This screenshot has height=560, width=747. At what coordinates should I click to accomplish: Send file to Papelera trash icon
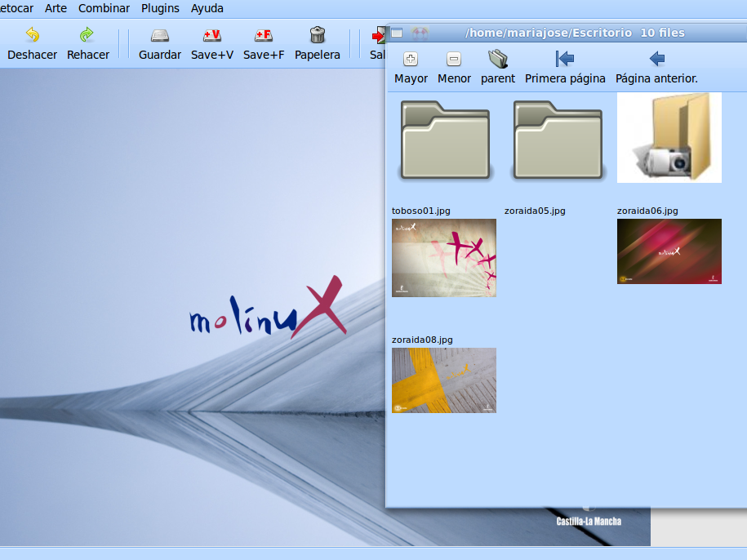pos(318,35)
